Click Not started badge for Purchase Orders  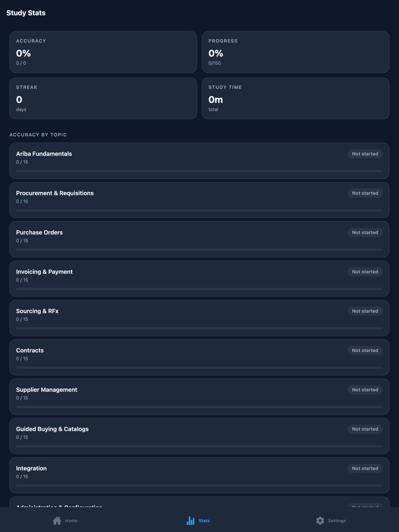click(x=365, y=233)
